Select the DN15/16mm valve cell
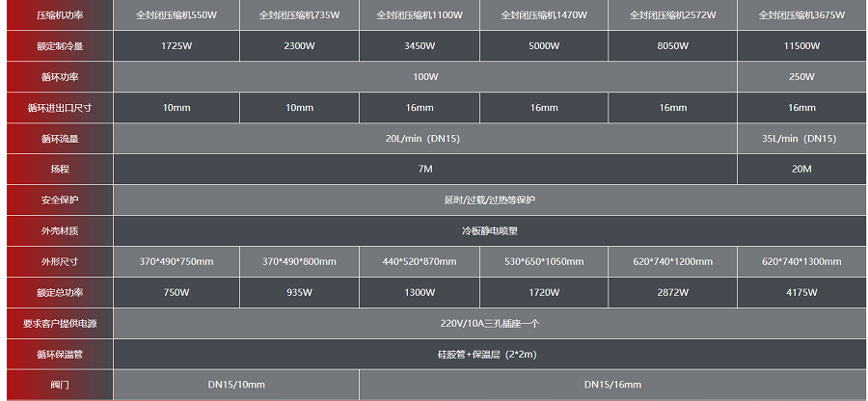 [612, 385]
